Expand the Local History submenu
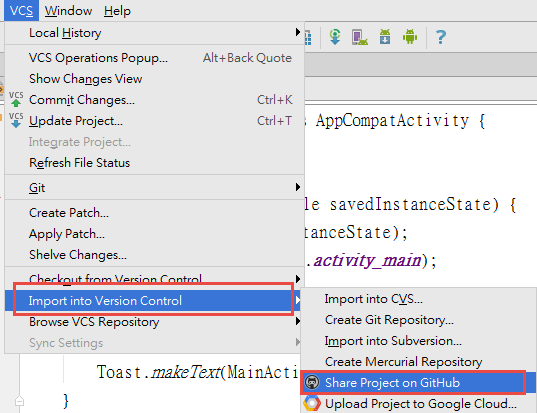Screen dimensions: 537x413 154,33
